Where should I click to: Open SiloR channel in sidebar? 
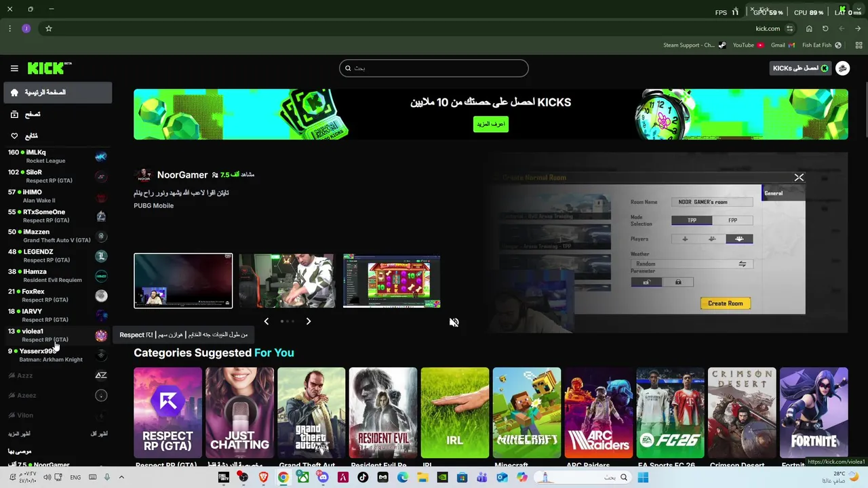(58, 176)
